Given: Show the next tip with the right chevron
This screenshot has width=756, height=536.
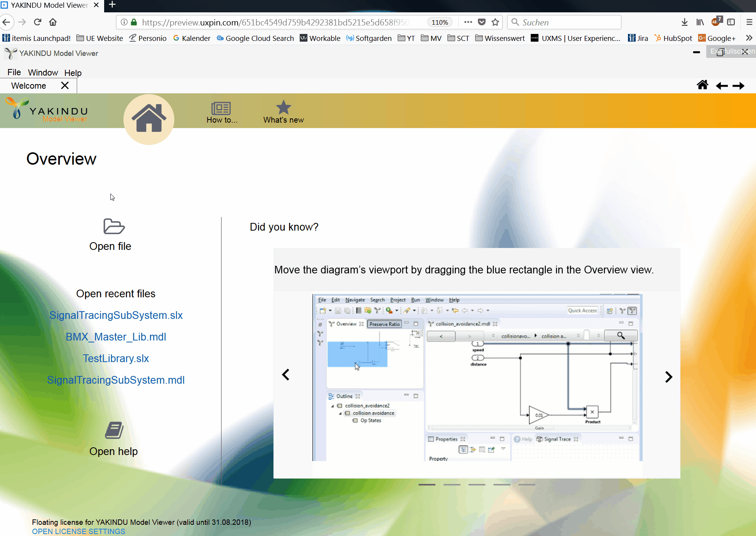Looking at the screenshot, I should 668,377.
